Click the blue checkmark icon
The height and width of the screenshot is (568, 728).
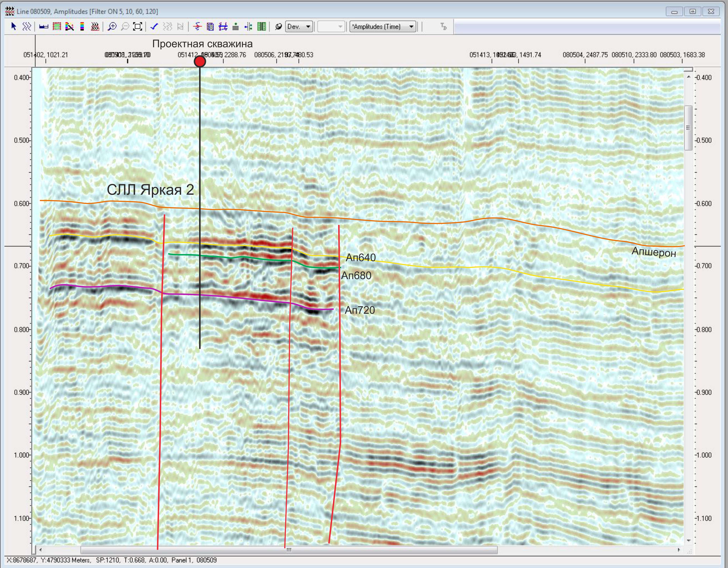[154, 26]
